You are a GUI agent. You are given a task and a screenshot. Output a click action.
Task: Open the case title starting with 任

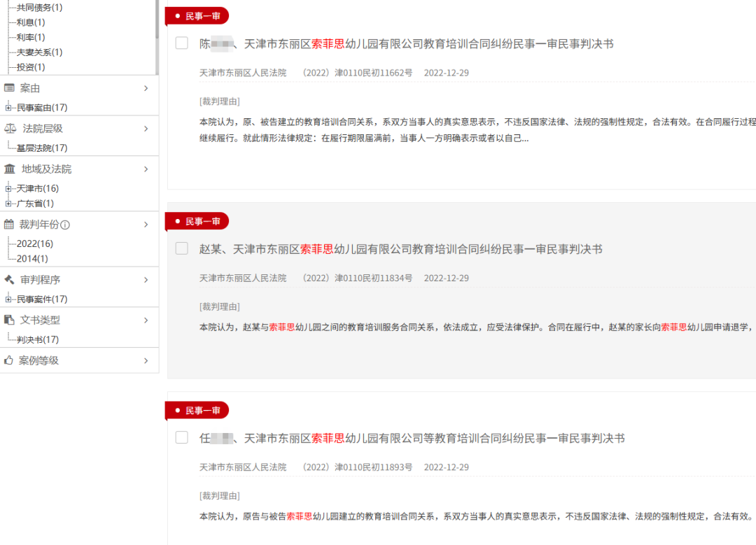[x=412, y=438]
